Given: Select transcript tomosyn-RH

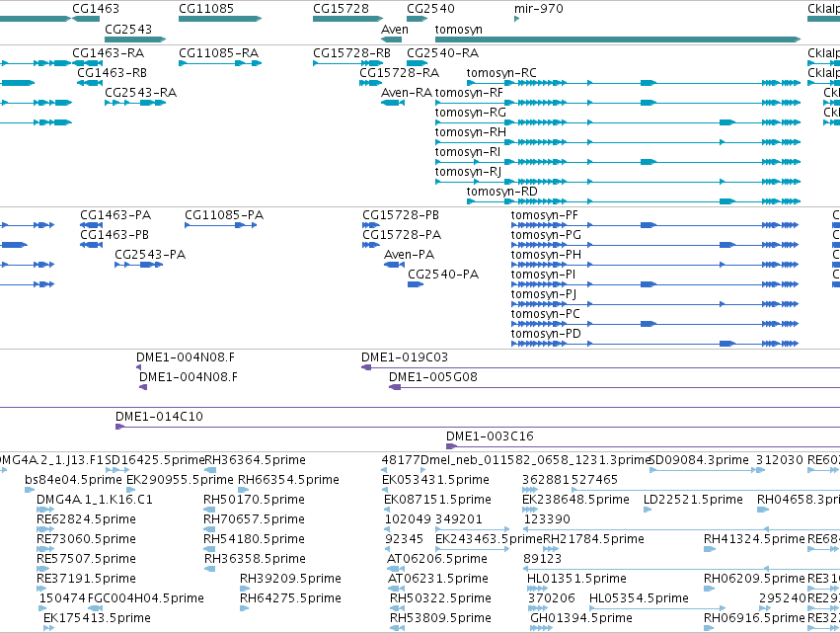Looking at the screenshot, I should pyautogui.click(x=618, y=142).
